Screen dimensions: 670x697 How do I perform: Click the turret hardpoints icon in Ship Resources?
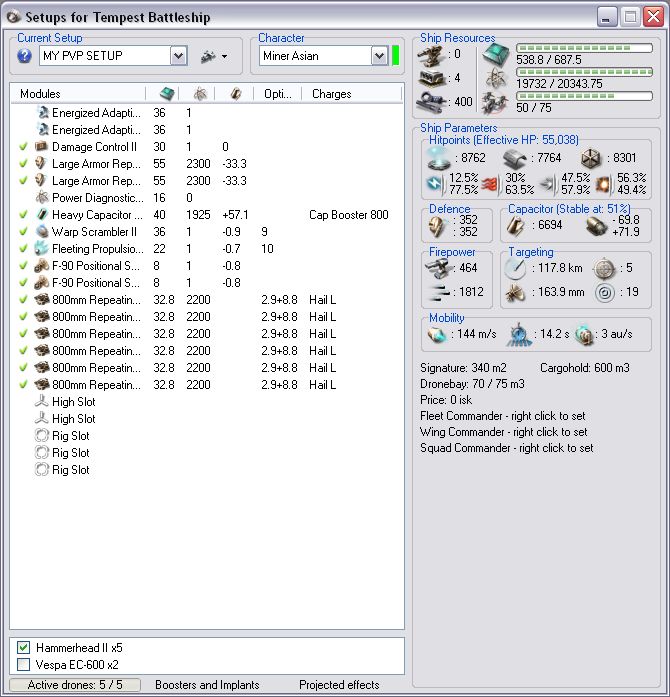point(432,55)
